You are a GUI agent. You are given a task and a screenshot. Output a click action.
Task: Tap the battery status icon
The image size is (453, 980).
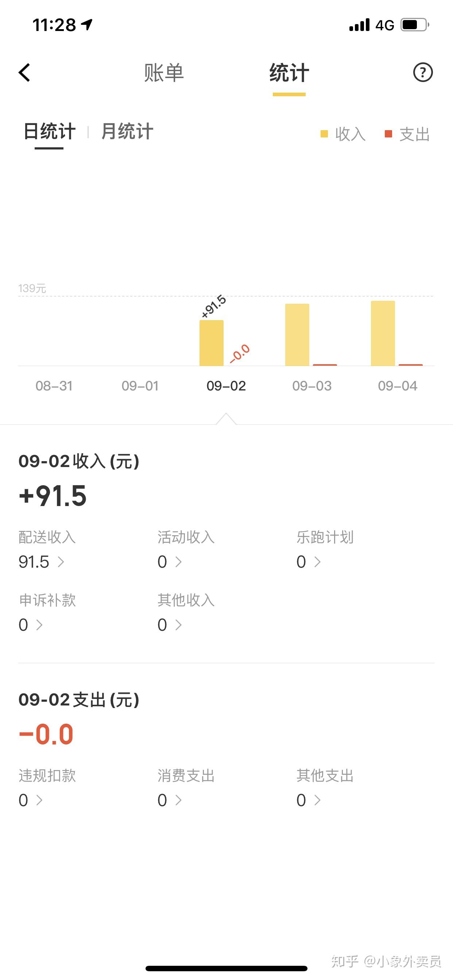pos(415,25)
